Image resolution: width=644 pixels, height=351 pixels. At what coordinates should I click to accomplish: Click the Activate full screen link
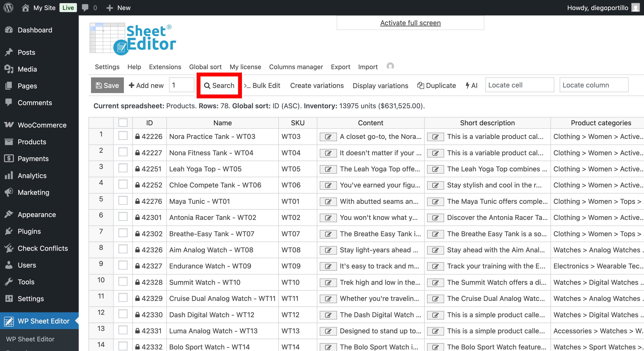tap(410, 23)
